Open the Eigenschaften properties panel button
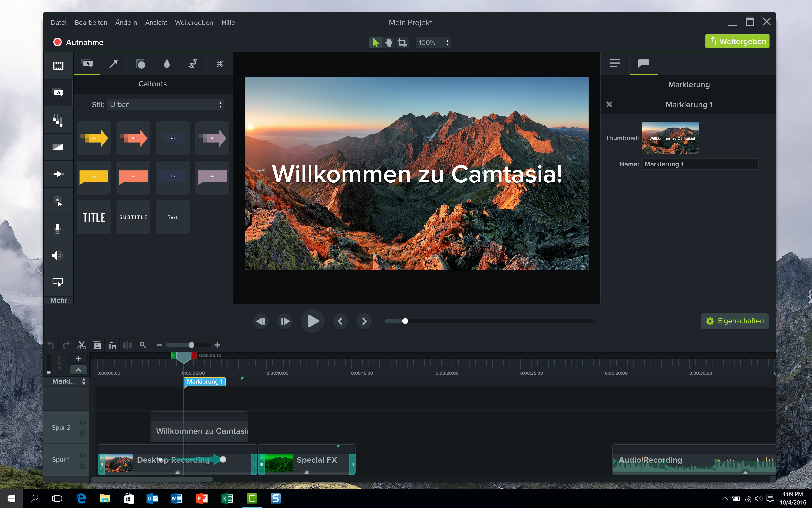This screenshot has width=812, height=508. click(x=735, y=321)
